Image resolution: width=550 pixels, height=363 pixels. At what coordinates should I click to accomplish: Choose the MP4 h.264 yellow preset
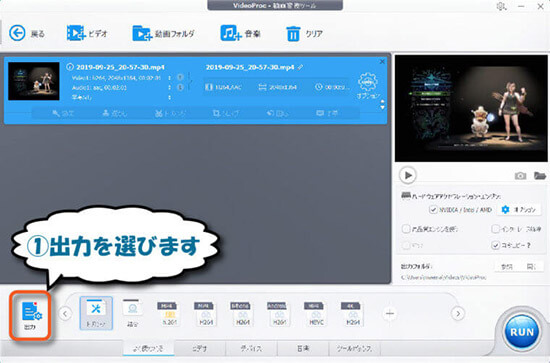[x=168, y=314]
